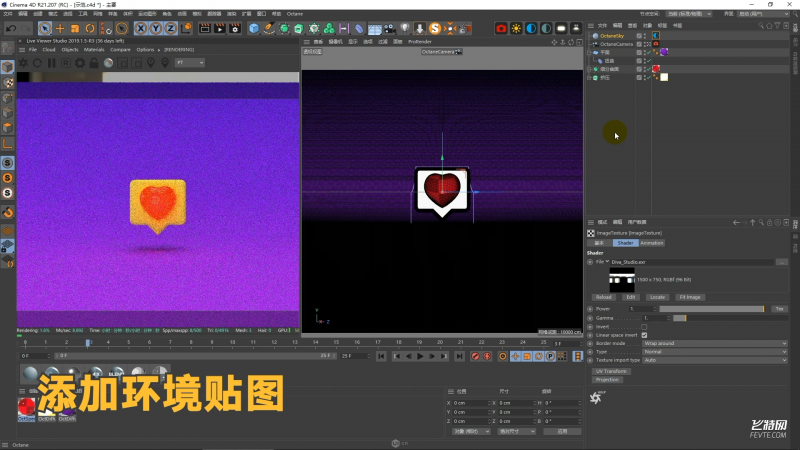Image resolution: width=800 pixels, height=450 pixels.
Task: Open Live Viewer Objects menu
Action: (70, 49)
